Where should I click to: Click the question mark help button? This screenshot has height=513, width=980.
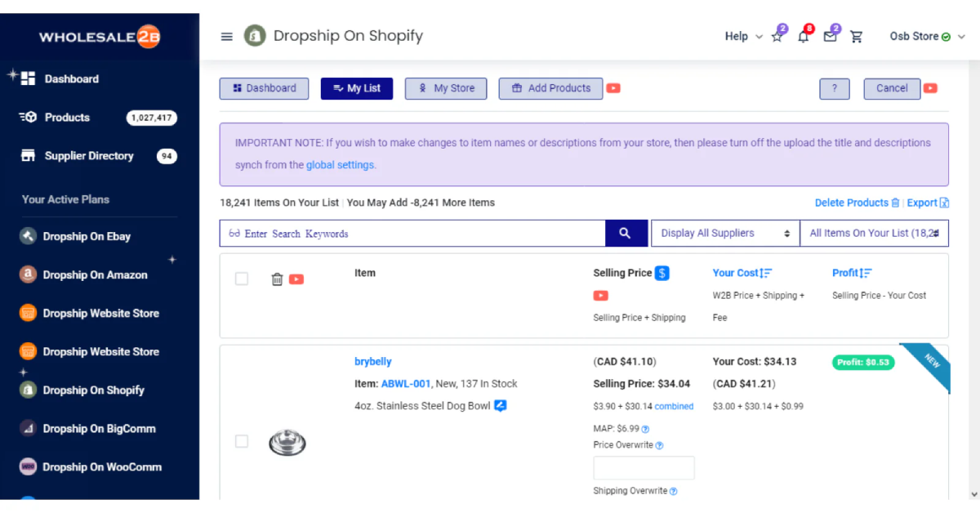834,88
